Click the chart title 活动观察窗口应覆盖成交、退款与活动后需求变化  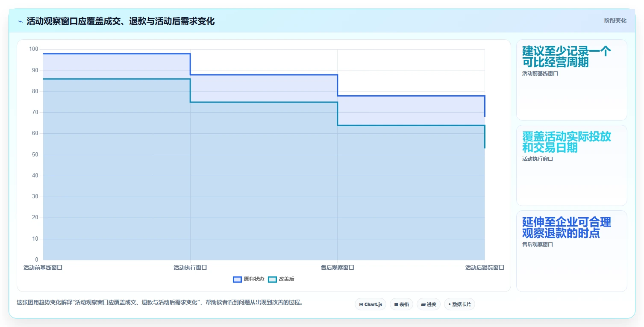tap(121, 21)
